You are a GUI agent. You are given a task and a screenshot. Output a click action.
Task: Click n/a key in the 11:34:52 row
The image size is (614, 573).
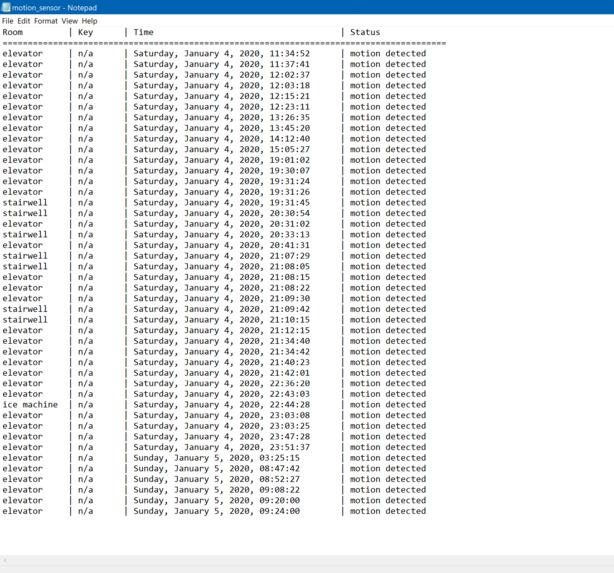point(85,54)
